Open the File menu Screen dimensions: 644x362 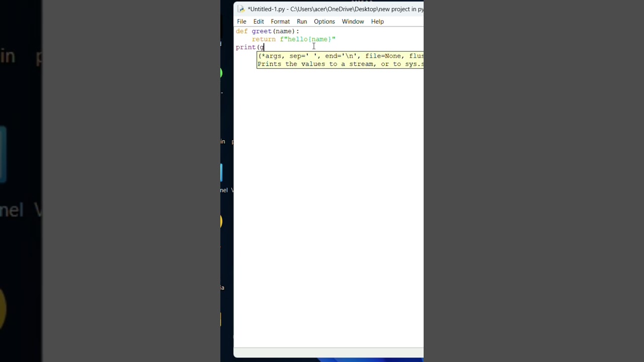pos(242,22)
